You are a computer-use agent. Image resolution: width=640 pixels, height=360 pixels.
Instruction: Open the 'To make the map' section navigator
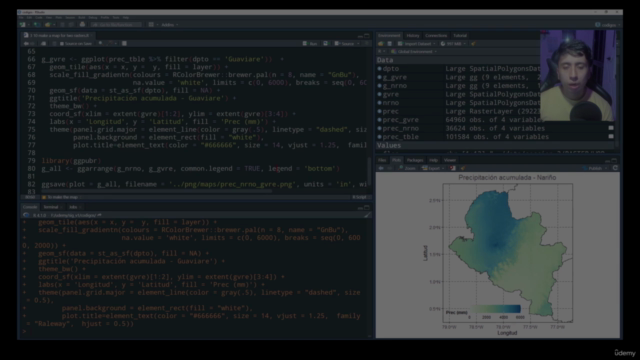point(61,197)
